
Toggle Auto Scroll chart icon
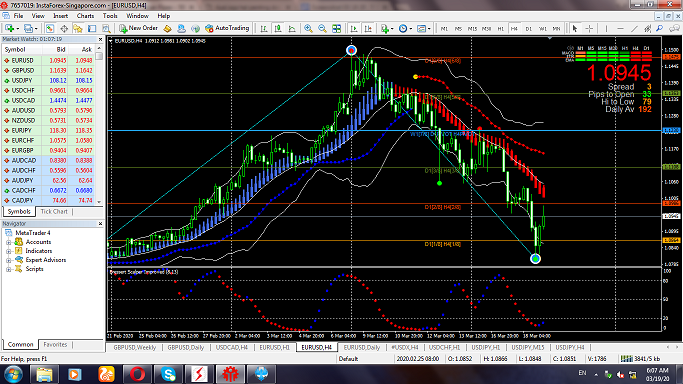pyautogui.click(x=354, y=28)
